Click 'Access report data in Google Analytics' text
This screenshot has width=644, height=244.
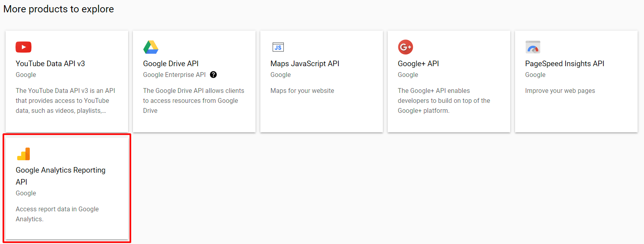pyautogui.click(x=57, y=214)
